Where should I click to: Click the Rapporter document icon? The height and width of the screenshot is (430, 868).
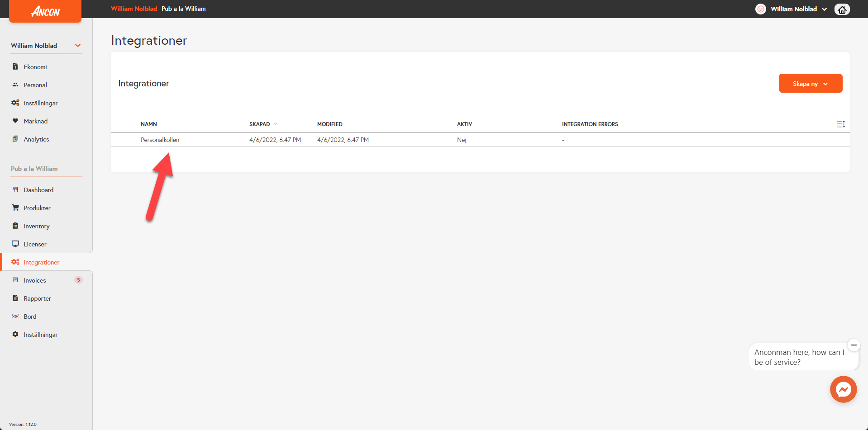click(15, 298)
